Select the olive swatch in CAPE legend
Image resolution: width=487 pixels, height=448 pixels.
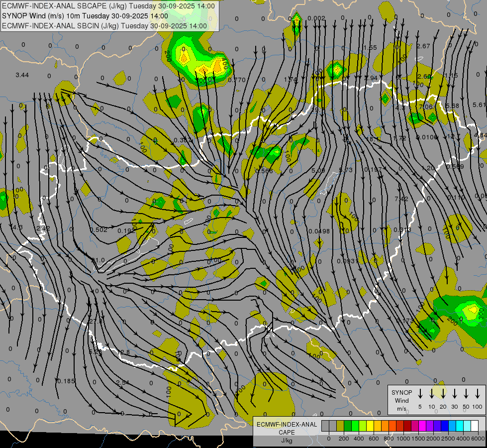coord(340,426)
